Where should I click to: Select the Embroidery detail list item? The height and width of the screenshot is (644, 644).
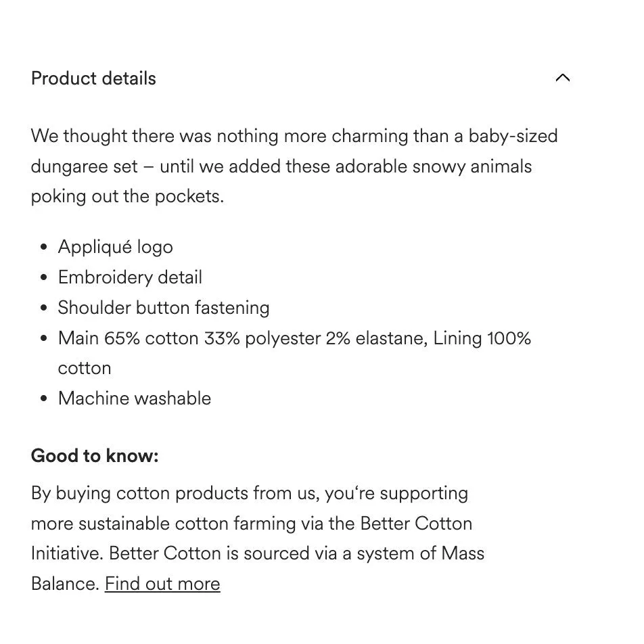[130, 277]
